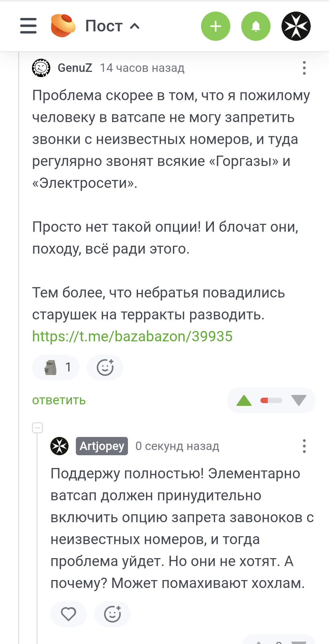Image resolution: width=329 pixels, height=644 pixels.
Task: Click the rating bar on GenuZ's comment
Action: (x=271, y=400)
